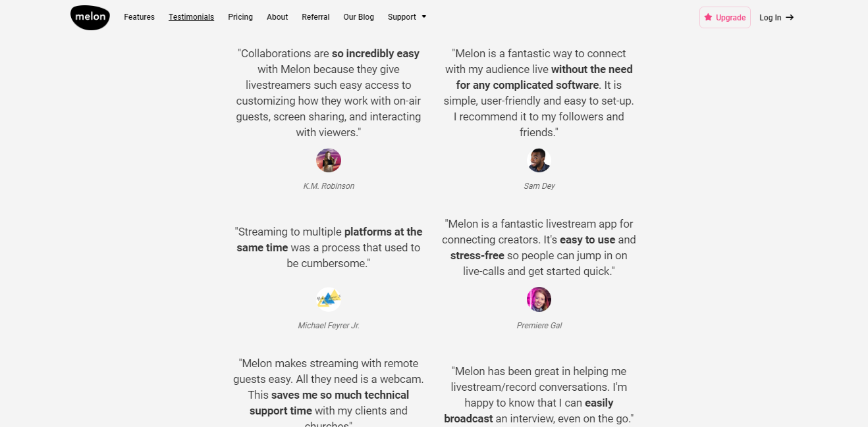Click K.M. Robinson's avatar picture
This screenshot has width=868, height=427.
(329, 161)
